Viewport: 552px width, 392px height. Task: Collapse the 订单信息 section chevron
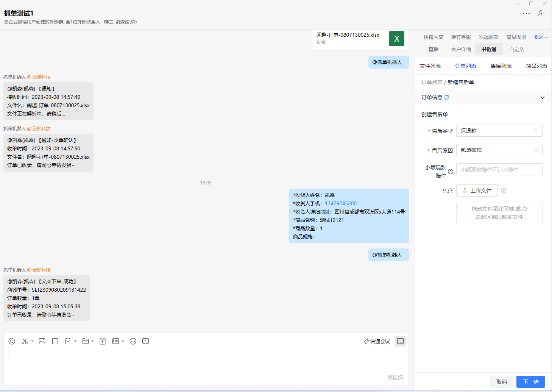pyautogui.click(x=543, y=97)
